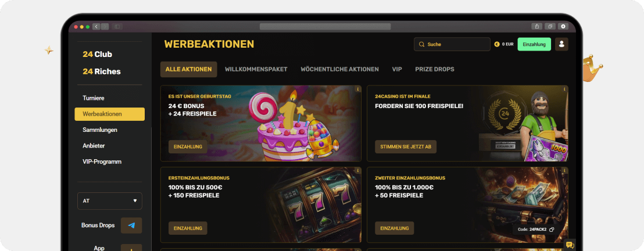The height and width of the screenshot is (251, 644).
Task: Click the browser tabs overview icon
Action: pyautogui.click(x=550, y=26)
